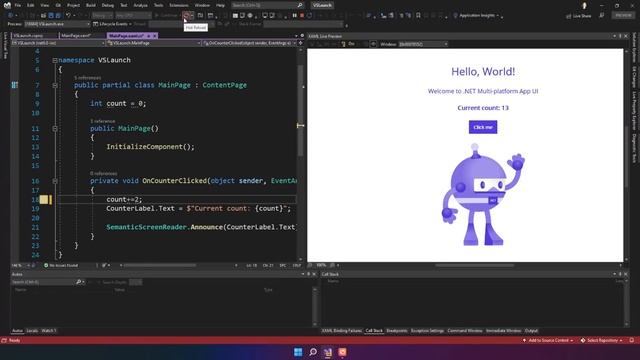This screenshot has width=640, height=360.
Task: Click the account profile icon
Action: (x=584, y=5)
